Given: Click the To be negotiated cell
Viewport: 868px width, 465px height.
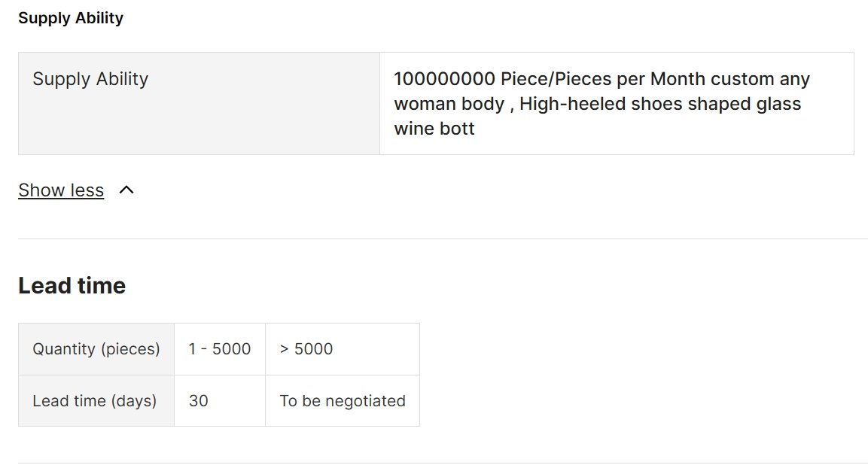Looking at the screenshot, I should tap(343, 401).
